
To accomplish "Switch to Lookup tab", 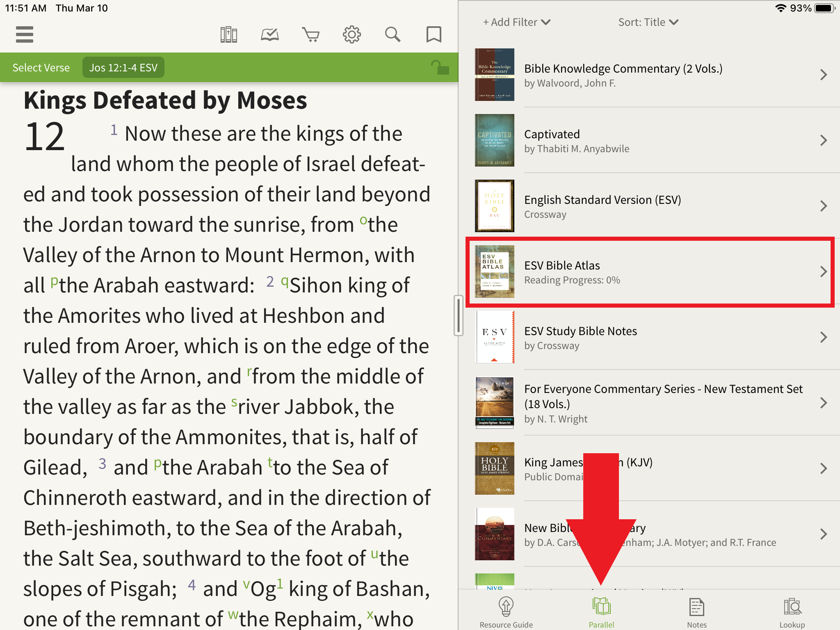I will pos(792,612).
